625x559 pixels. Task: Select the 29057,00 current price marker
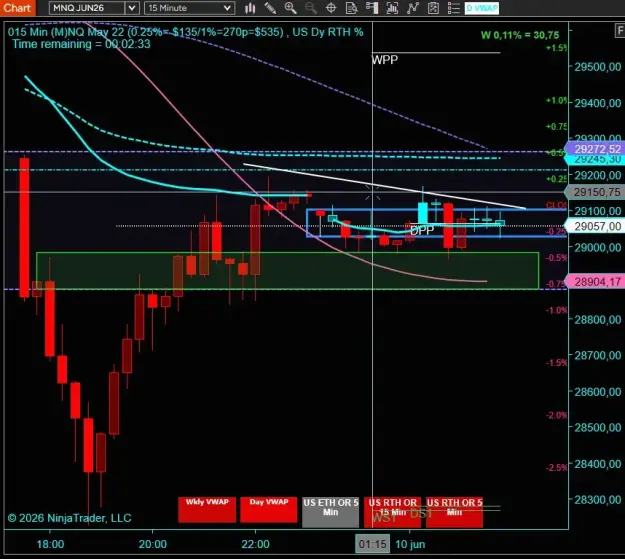click(x=597, y=226)
